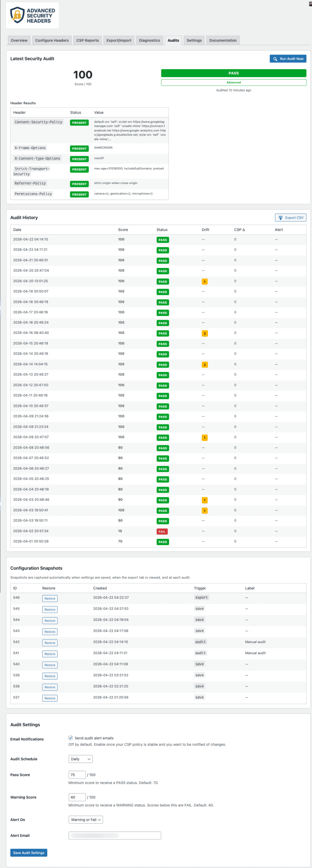The image size is (312, 868).
Task: Go to Configure Headers tab
Action: click(52, 40)
